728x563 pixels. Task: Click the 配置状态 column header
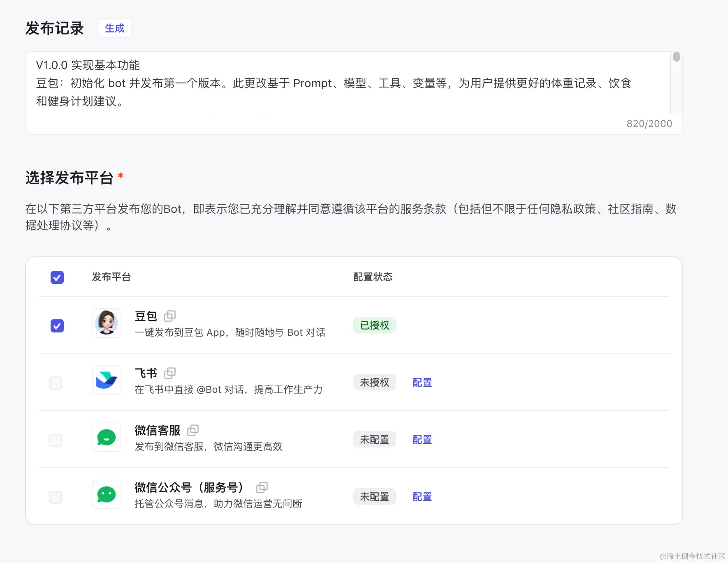(373, 277)
